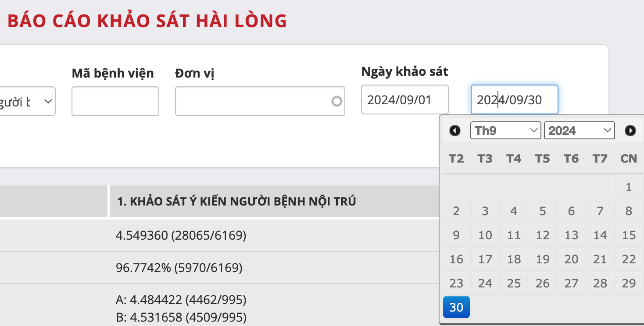Go to next month in calendar
The width and height of the screenshot is (644, 326).
[630, 131]
